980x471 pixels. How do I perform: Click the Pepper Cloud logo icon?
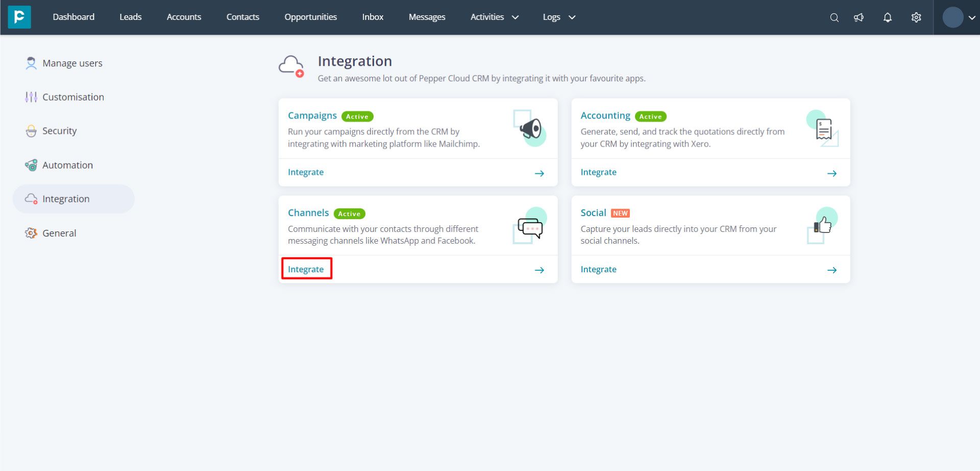point(19,17)
